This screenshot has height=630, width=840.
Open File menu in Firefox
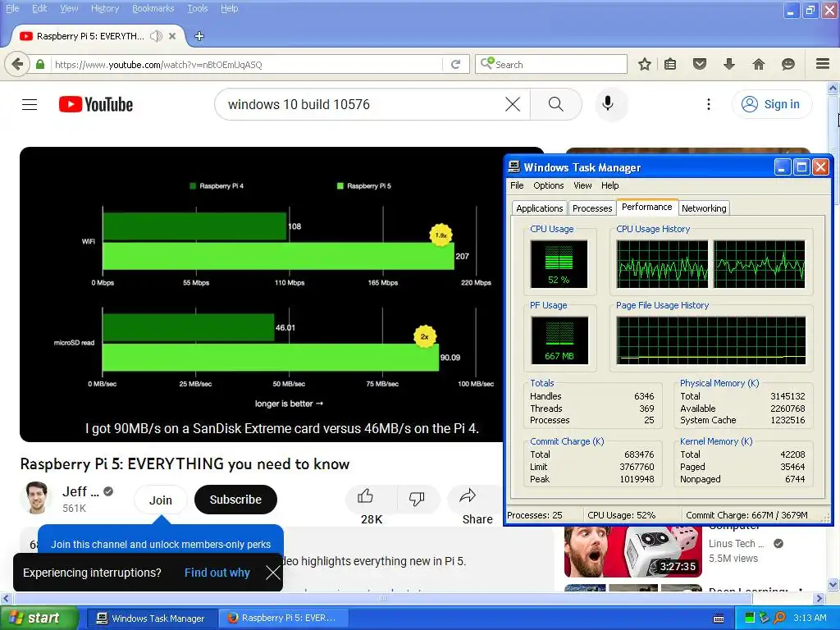click(x=12, y=8)
